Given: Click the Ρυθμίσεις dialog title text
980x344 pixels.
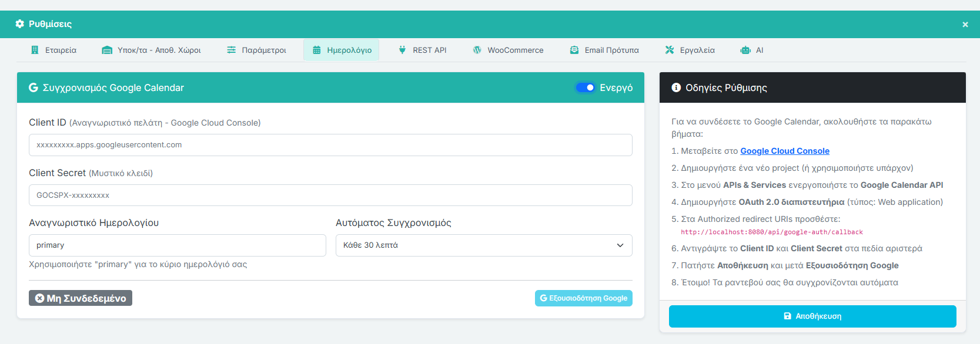Looking at the screenshot, I should [x=50, y=24].
